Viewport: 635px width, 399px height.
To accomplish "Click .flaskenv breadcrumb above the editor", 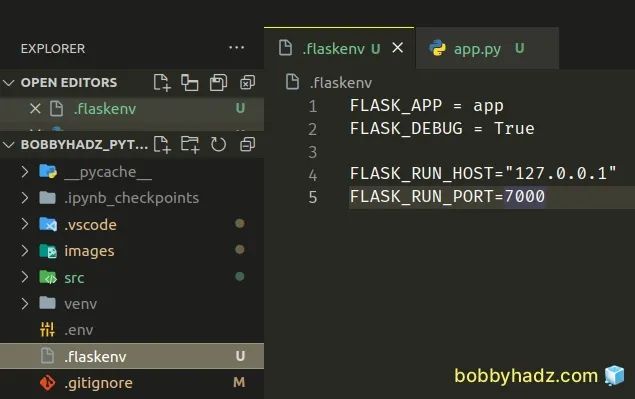I will 340,83.
